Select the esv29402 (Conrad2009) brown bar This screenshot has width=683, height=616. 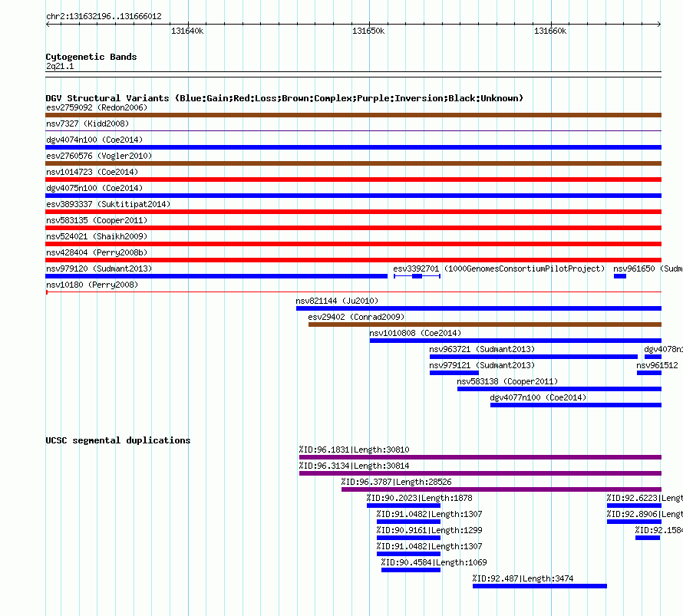tap(485, 324)
